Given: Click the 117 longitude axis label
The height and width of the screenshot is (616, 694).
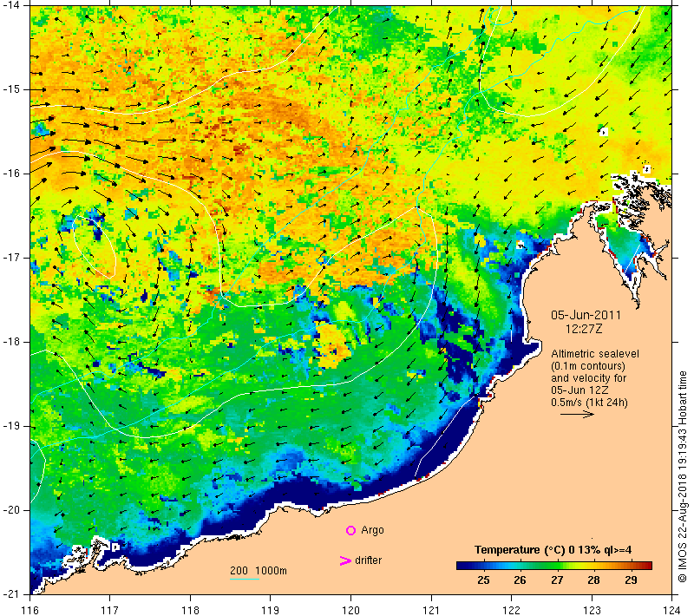Looking at the screenshot, I should point(110,610).
